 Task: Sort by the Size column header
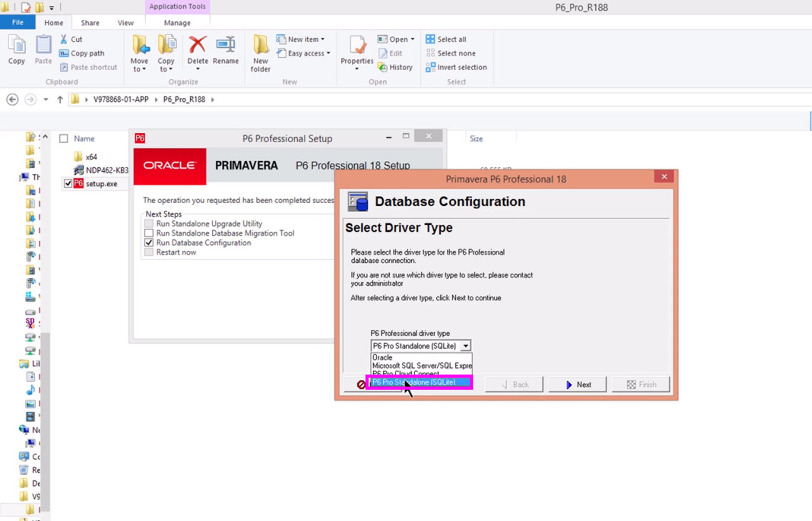click(476, 138)
